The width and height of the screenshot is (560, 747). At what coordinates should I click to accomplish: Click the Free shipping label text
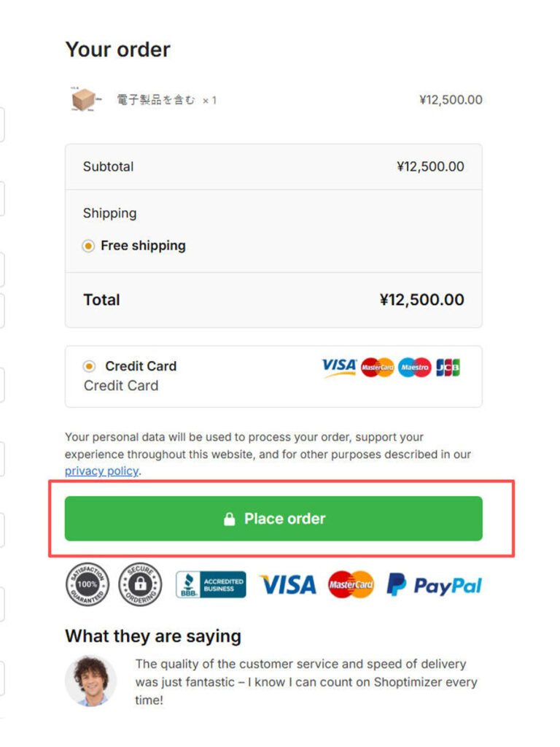click(143, 246)
